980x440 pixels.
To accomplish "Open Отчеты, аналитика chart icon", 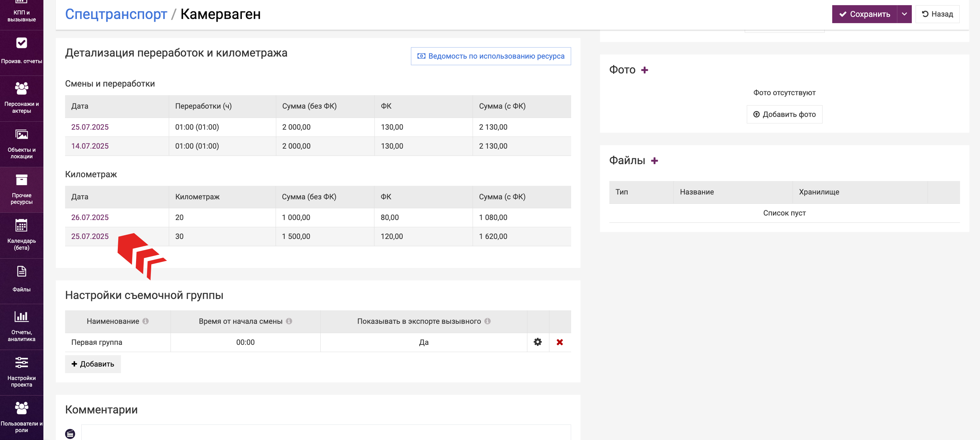I will pyautogui.click(x=22, y=317).
